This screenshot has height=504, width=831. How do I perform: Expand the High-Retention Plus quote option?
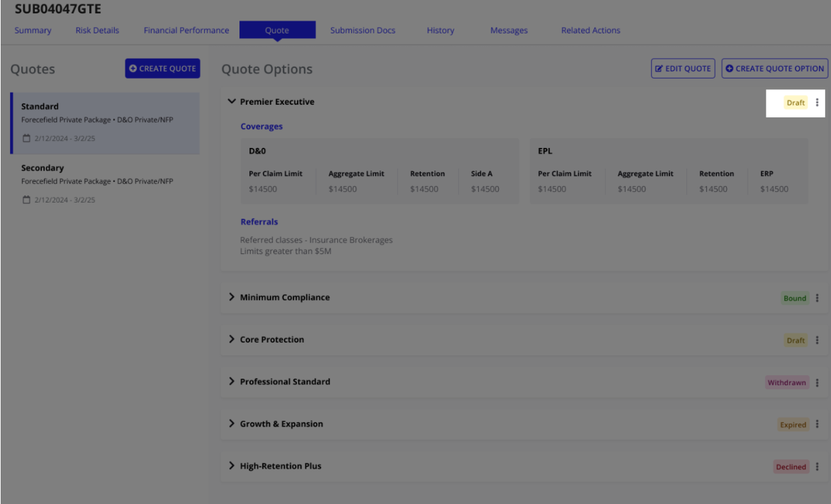pos(232,466)
